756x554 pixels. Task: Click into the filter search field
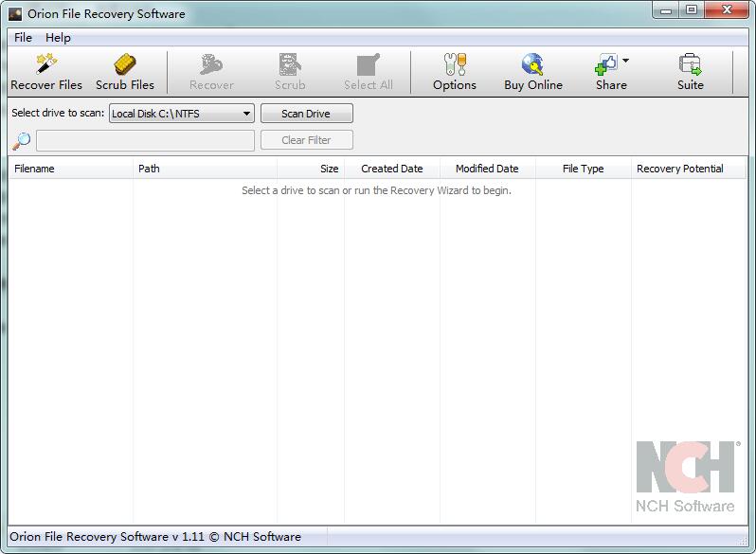[145, 141]
